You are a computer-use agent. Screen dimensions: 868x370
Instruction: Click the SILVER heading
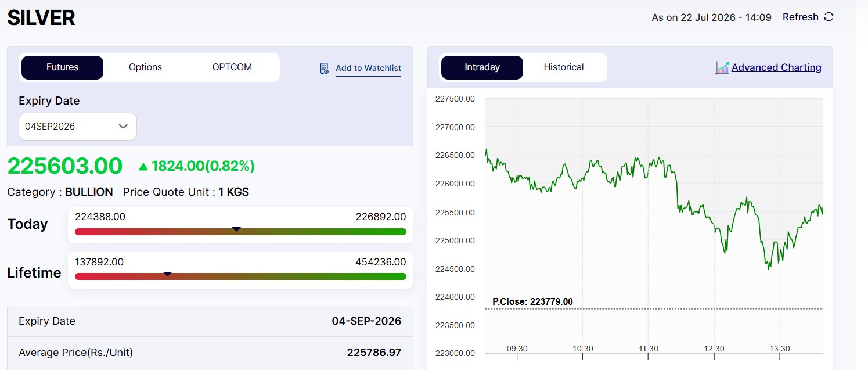coord(41,18)
